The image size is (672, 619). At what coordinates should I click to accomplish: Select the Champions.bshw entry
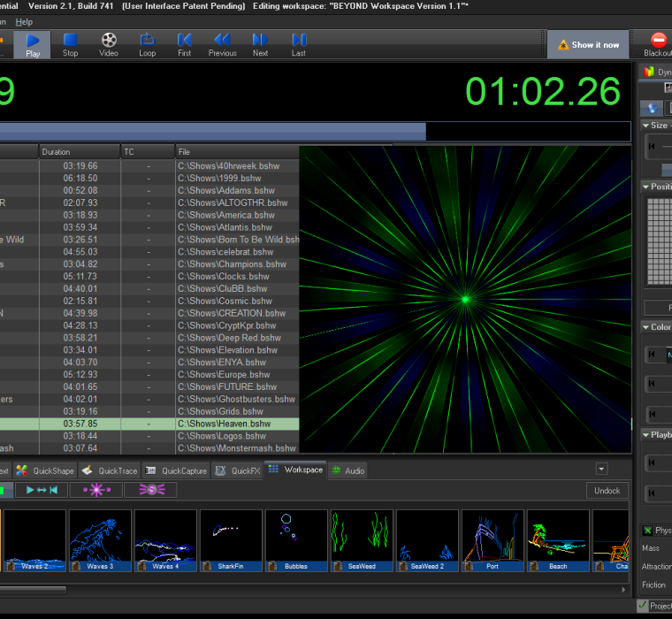click(x=149, y=264)
